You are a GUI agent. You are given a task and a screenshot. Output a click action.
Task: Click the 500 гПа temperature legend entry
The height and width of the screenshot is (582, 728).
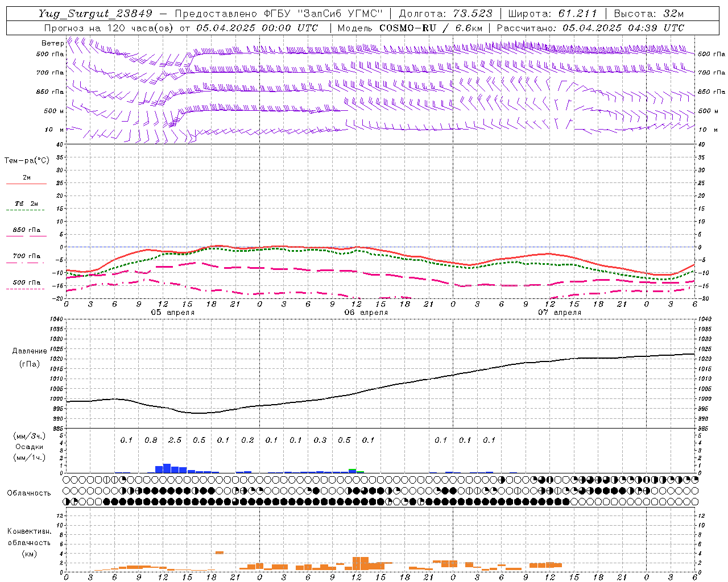pyautogui.click(x=27, y=282)
